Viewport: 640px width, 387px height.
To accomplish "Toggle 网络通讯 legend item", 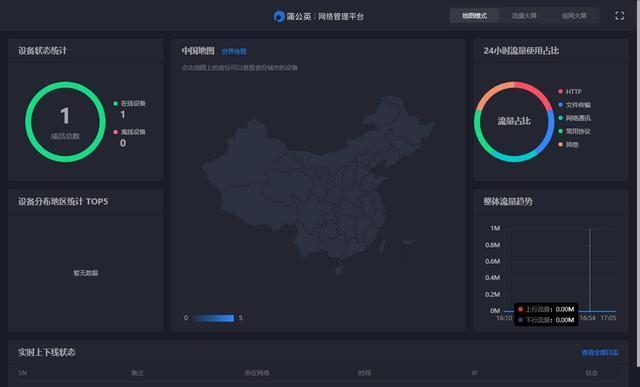I will (x=574, y=118).
